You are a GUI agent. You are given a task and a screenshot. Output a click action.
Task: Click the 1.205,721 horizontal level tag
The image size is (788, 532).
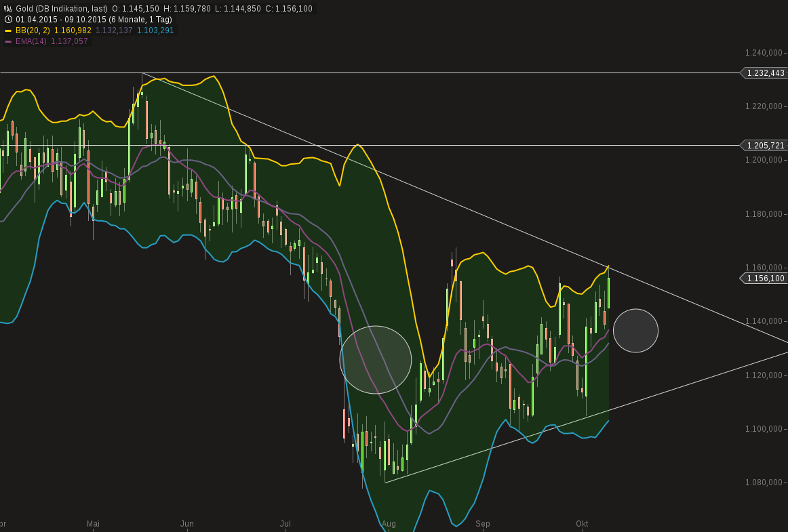765,146
